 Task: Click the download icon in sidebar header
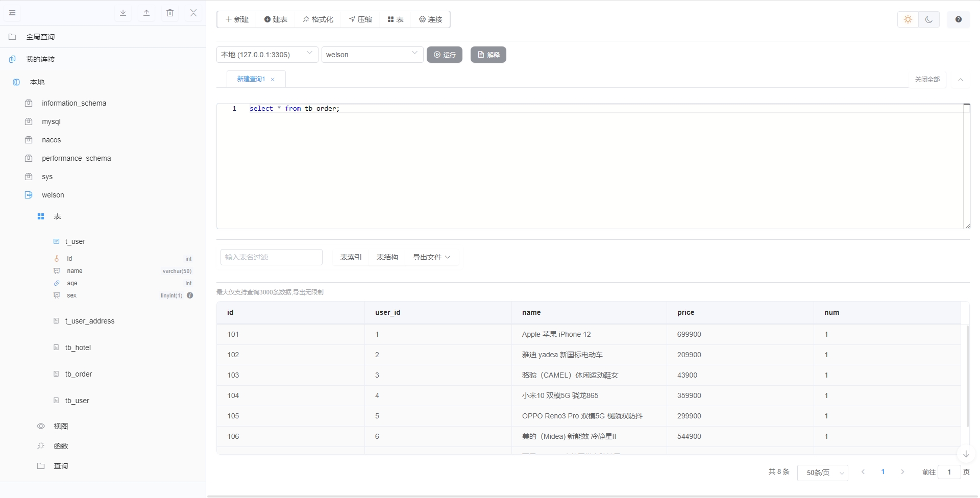[x=123, y=13]
